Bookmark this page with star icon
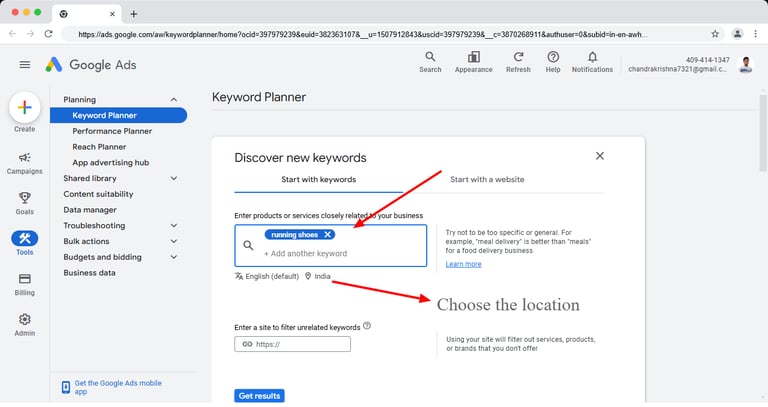Viewport: 768px width, 407px height. pyautogui.click(x=715, y=34)
